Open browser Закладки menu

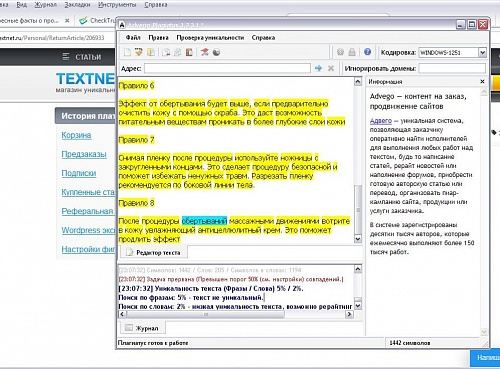tap(77, 5)
